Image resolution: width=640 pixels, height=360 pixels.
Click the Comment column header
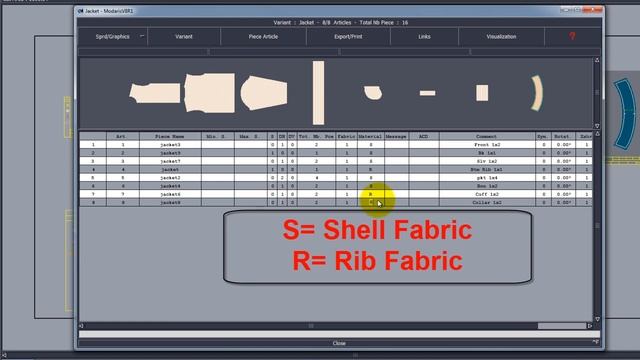coord(487,136)
